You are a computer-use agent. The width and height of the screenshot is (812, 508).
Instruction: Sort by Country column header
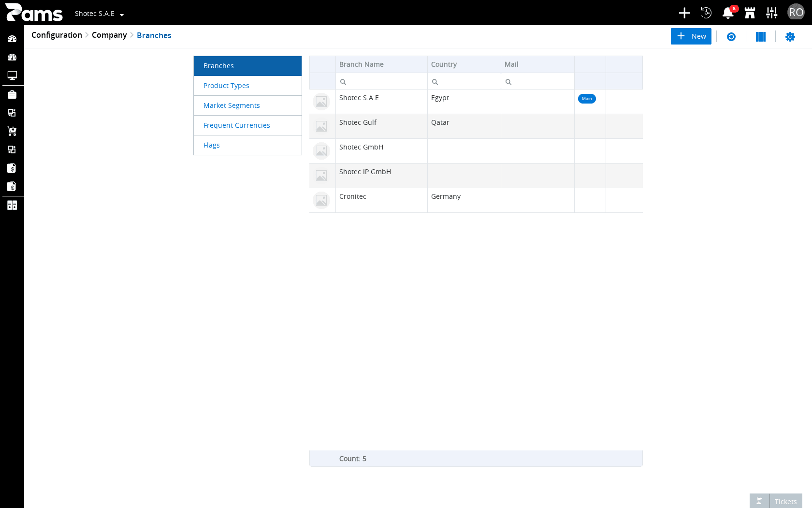[464, 64]
